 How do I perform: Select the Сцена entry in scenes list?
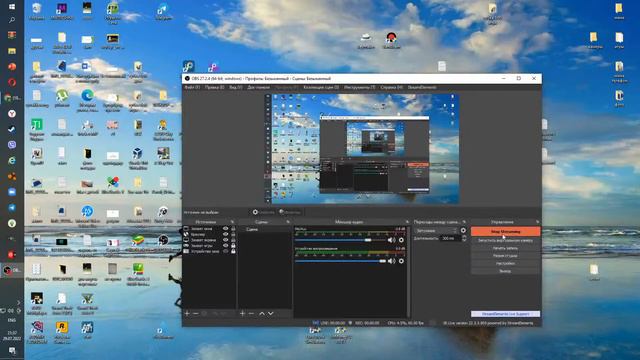point(264,229)
